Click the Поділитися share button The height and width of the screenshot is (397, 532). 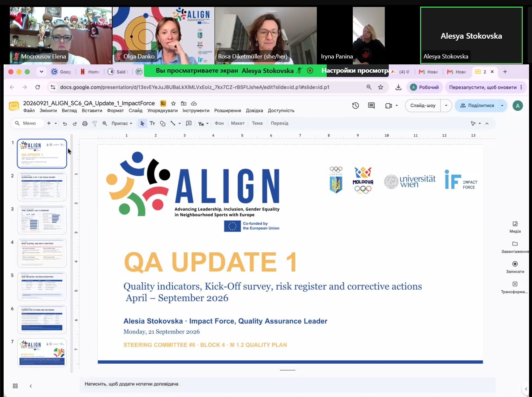pos(477,106)
